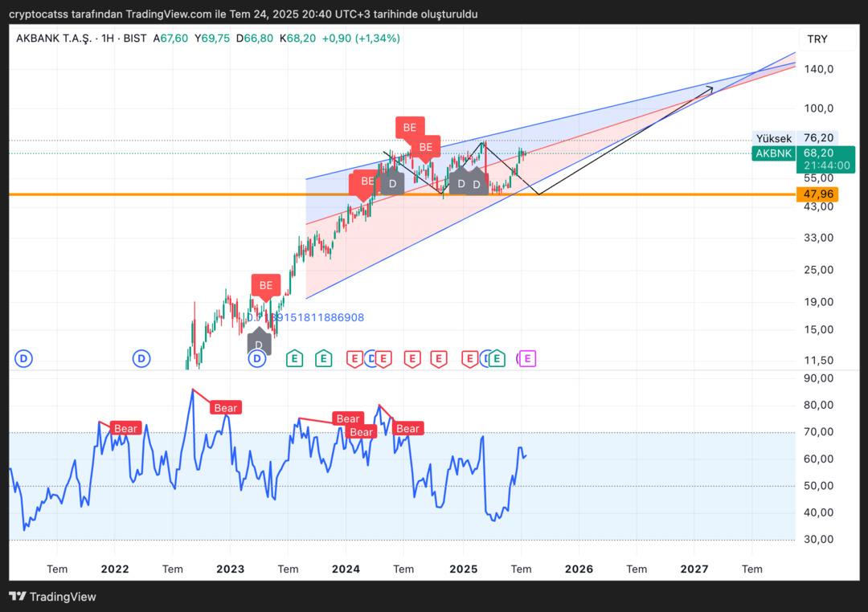Click the Yüksek 76,20 high label
This screenshot has width=868, height=612.
coord(795,138)
